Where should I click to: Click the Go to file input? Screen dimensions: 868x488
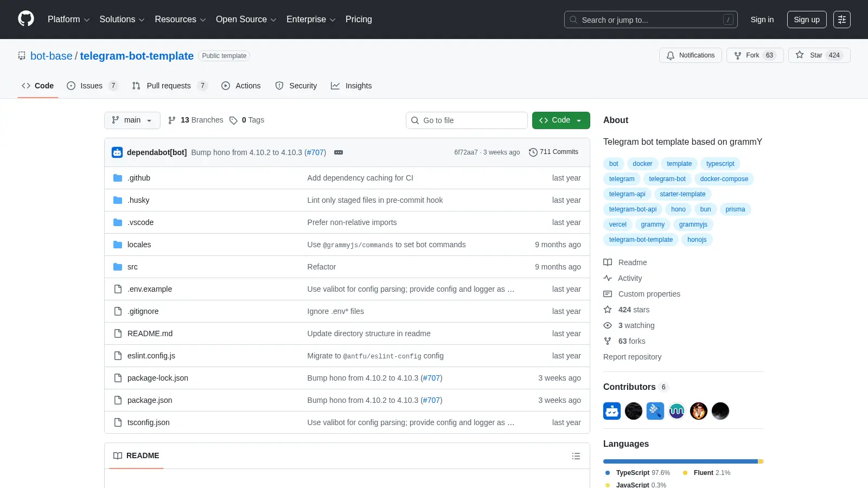[467, 120]
